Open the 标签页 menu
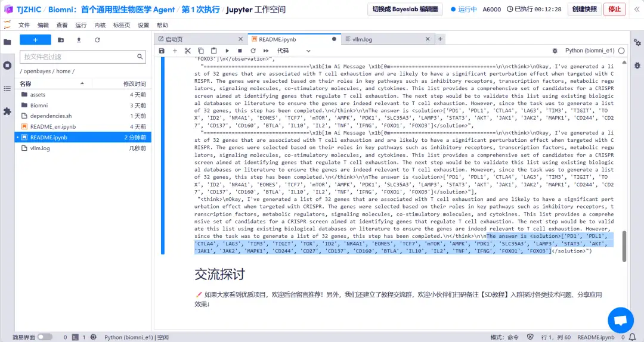644x342 pixels. pyautogui.click(x=122, y=25)
